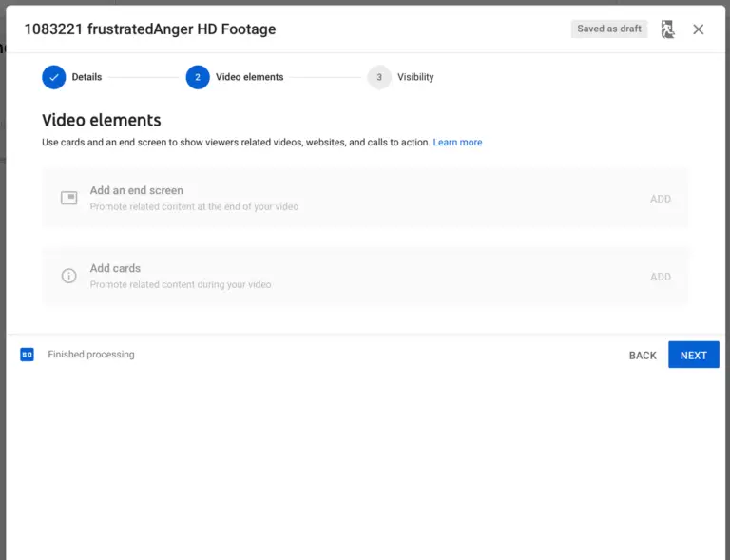The image size is (730, 560).
Task: Go to the Details step label
Action: [x=86, y=77]
